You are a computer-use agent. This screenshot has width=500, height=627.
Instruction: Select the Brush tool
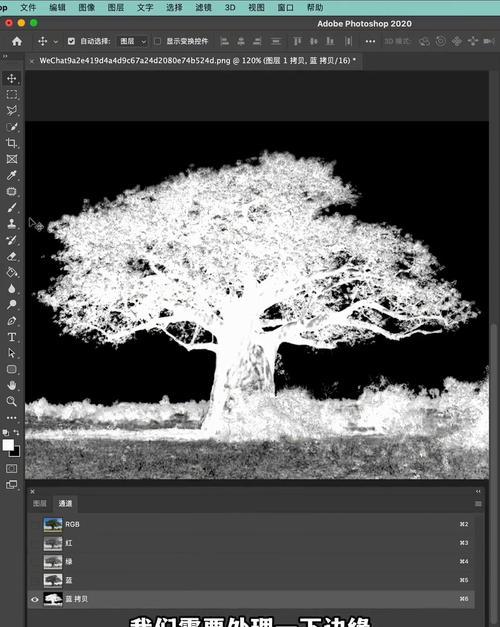click(12, 208)
